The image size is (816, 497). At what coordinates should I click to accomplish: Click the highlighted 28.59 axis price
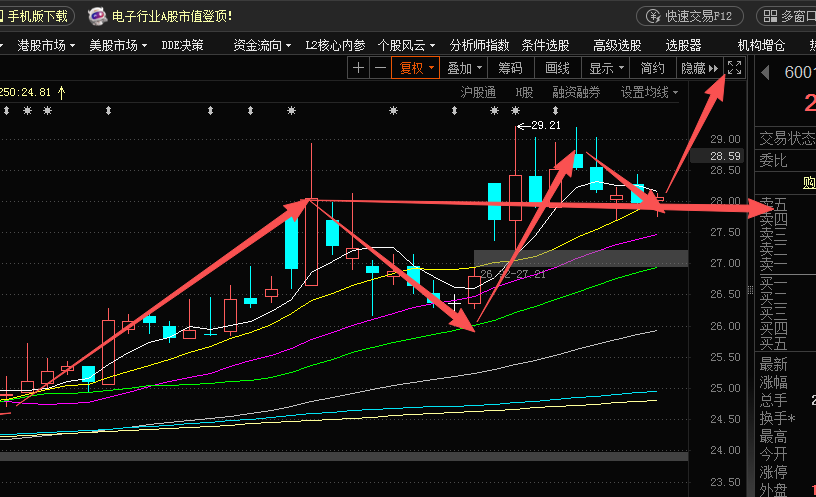click(x=725, y=156)
